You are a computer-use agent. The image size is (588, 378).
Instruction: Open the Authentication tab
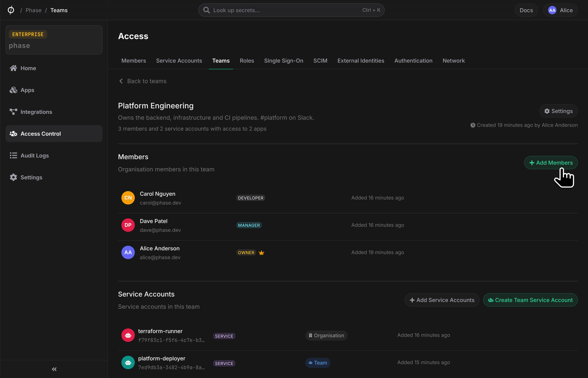(413, 61)
